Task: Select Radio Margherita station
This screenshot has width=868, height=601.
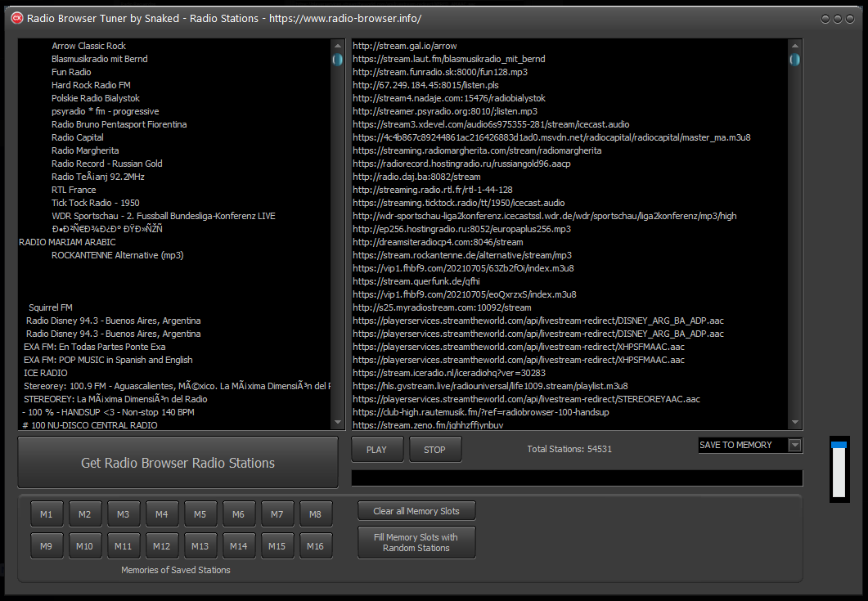Action: pos(85,150)
